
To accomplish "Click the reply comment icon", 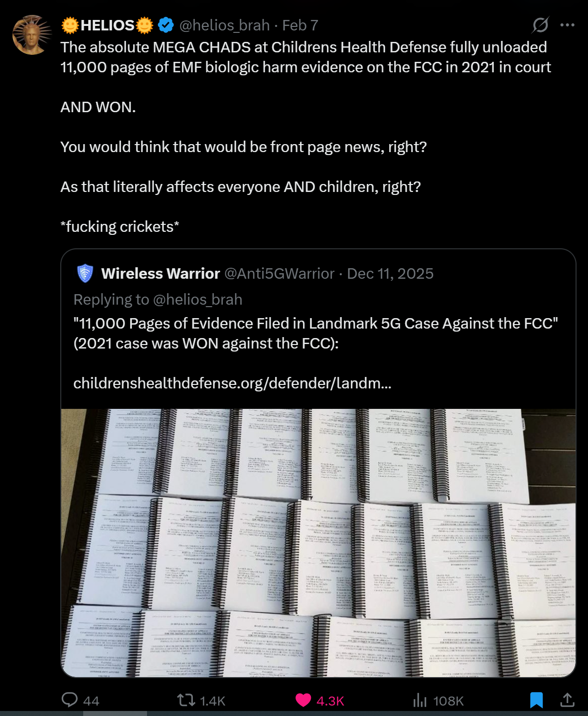I will click(70, 700).
